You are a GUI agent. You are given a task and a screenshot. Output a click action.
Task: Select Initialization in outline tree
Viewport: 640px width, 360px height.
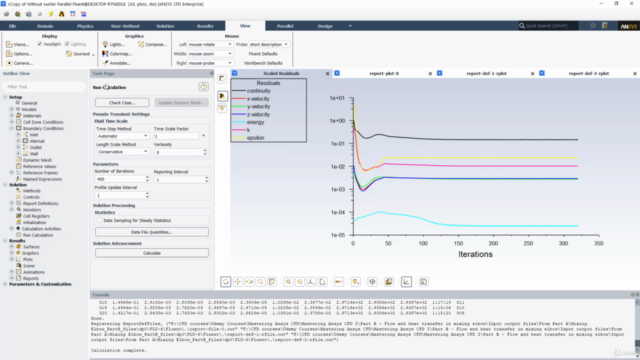[x=34, y=222]
